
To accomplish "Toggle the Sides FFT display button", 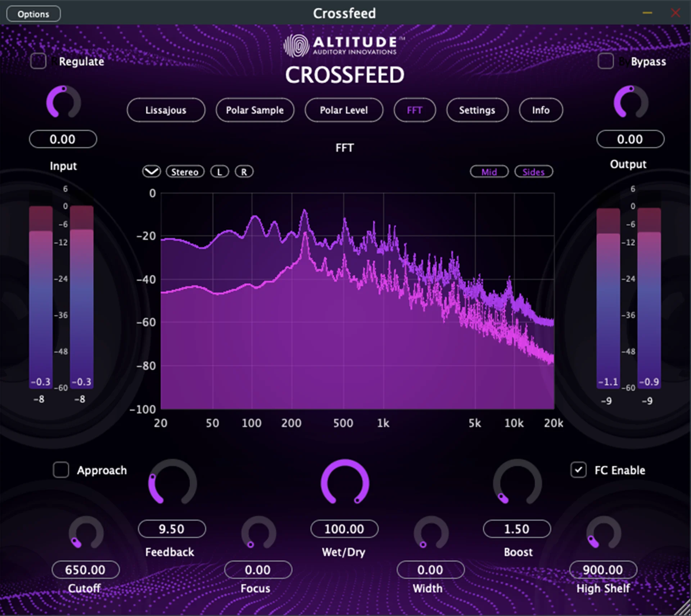I will (x=533, y=172).
